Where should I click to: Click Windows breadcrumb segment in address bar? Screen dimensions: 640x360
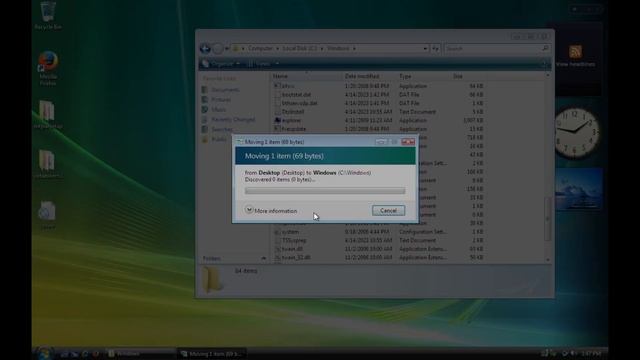coord(338,48)
